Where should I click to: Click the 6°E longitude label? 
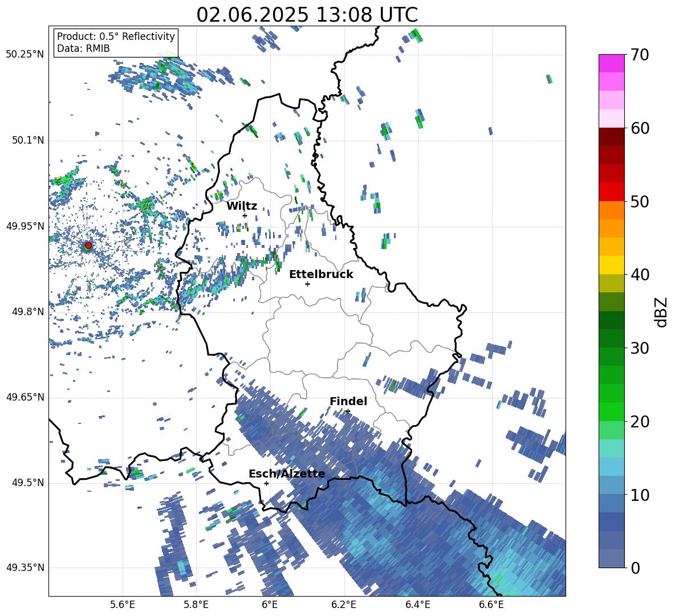coord(270,605)
